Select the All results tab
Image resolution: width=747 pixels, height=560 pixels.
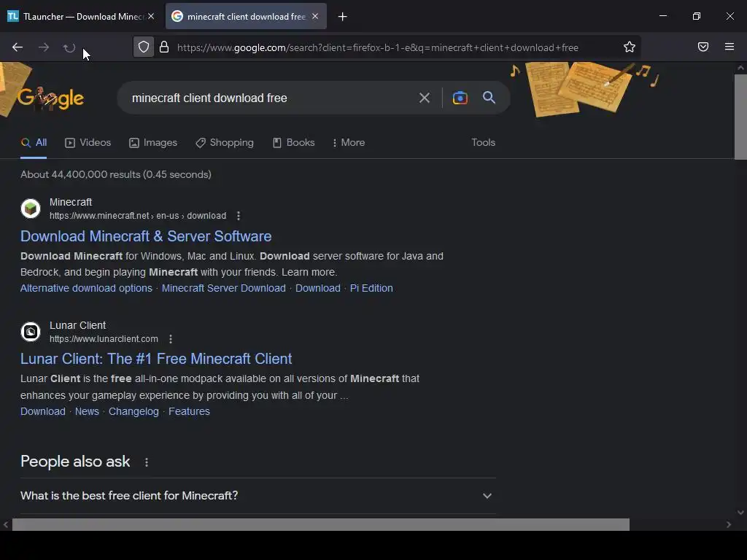pyautogui.click(x=34, y=142)
